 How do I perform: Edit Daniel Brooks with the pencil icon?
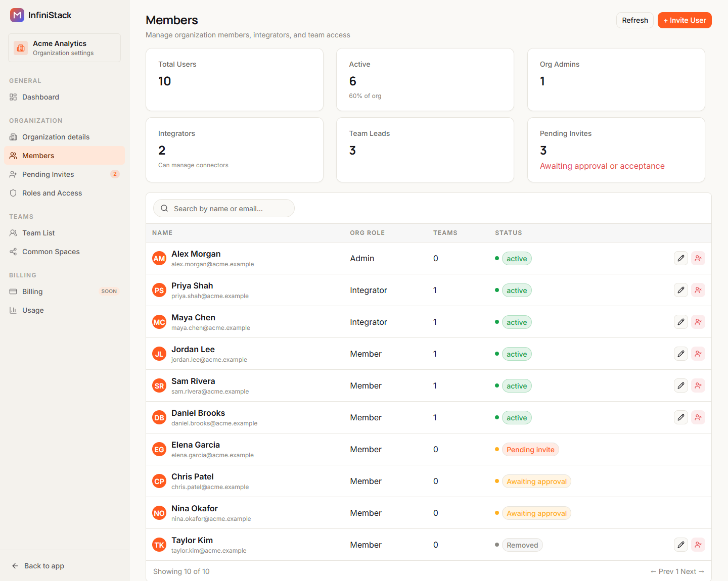[x=681, y=417]
